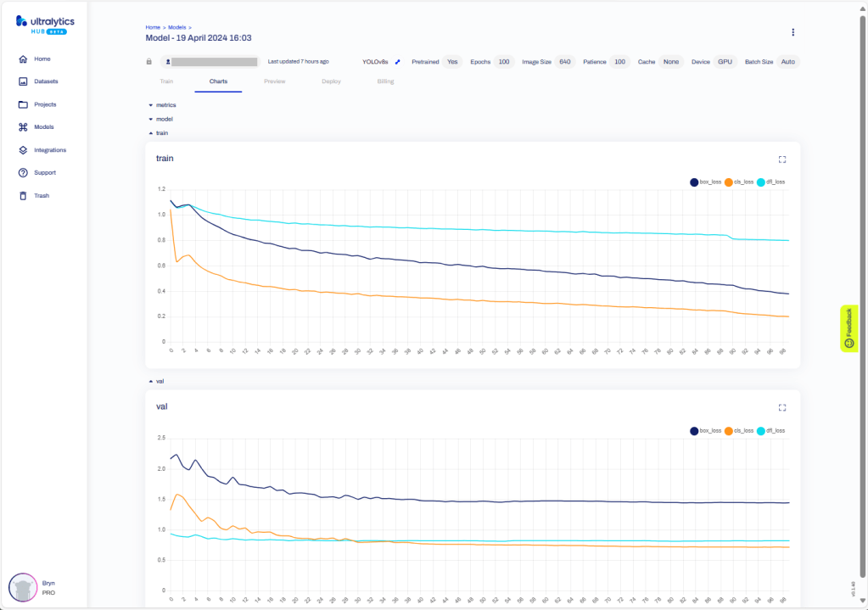Open the three-dot model options menu

coord(793,32)
